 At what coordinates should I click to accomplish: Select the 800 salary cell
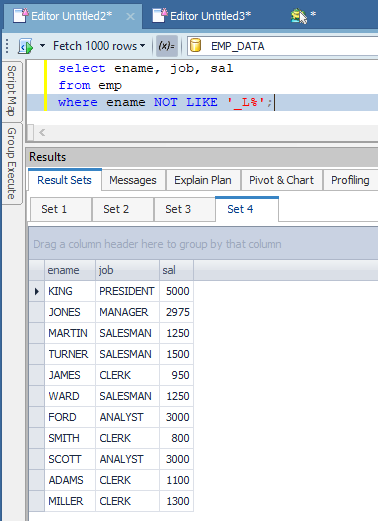[x=176, y=438]
